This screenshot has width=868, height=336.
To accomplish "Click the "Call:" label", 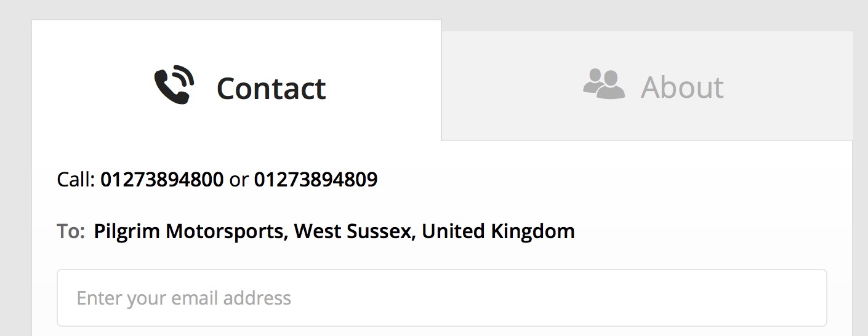I will tap(76, 180).
